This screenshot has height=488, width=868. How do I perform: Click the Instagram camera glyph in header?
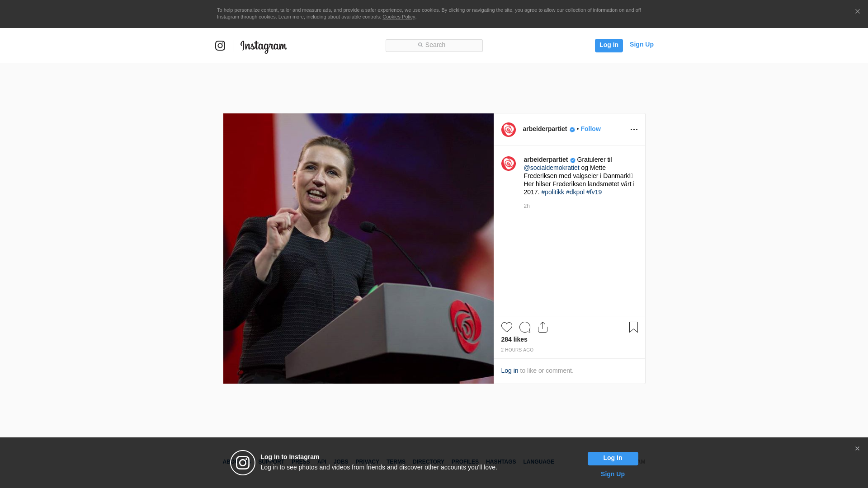tap(220, 46)
